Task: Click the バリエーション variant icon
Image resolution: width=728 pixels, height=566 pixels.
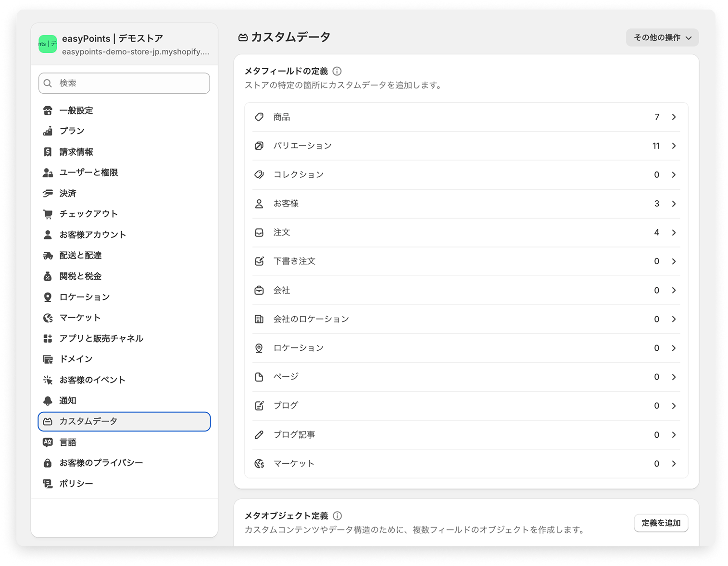Action: pyautogui.click(x=259, y=146)
